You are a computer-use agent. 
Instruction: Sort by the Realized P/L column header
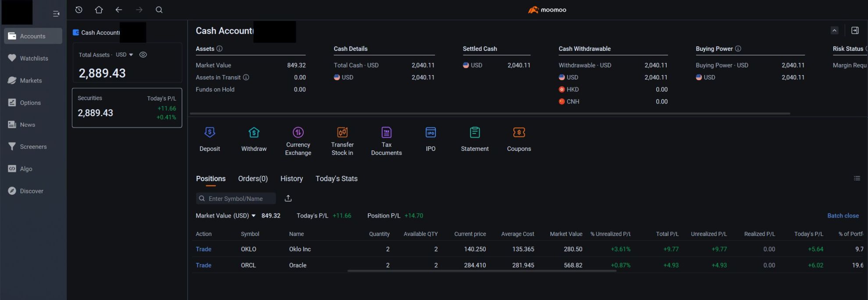(759, 234)
